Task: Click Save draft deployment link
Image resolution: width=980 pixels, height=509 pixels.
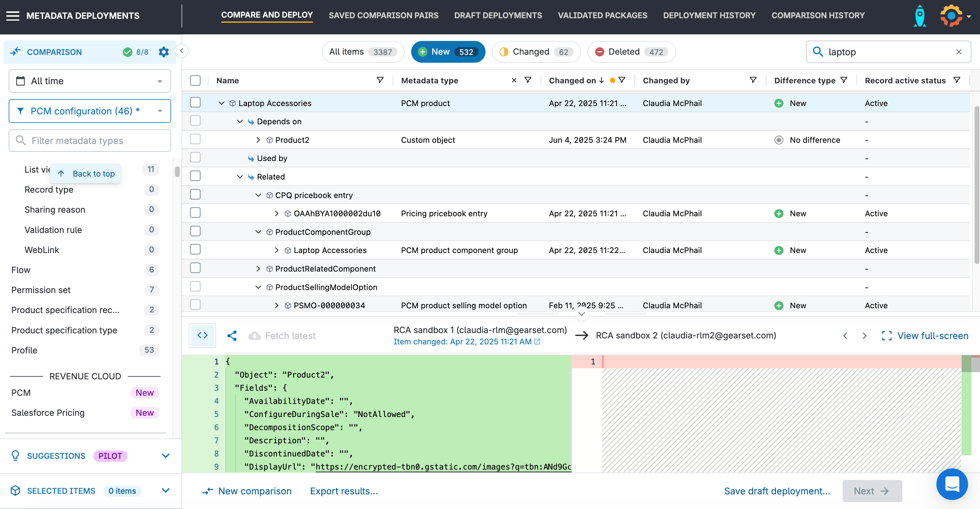Action: click(777, 491)
